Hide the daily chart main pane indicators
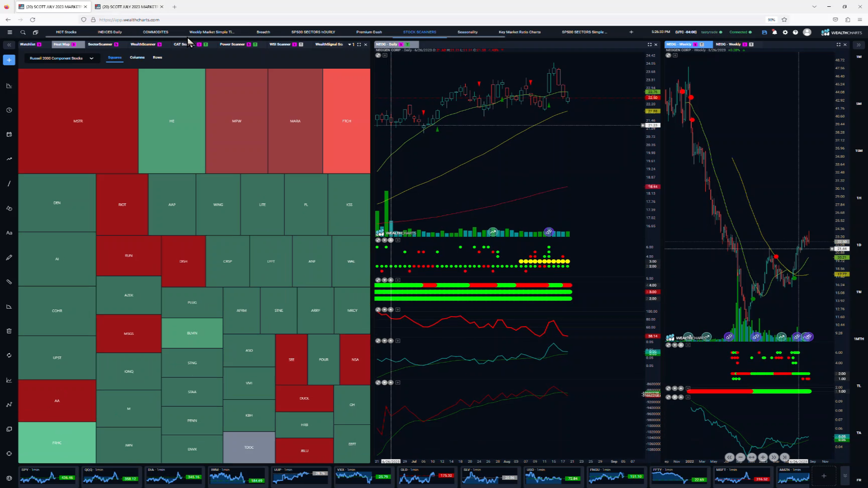 click(378, 55)
